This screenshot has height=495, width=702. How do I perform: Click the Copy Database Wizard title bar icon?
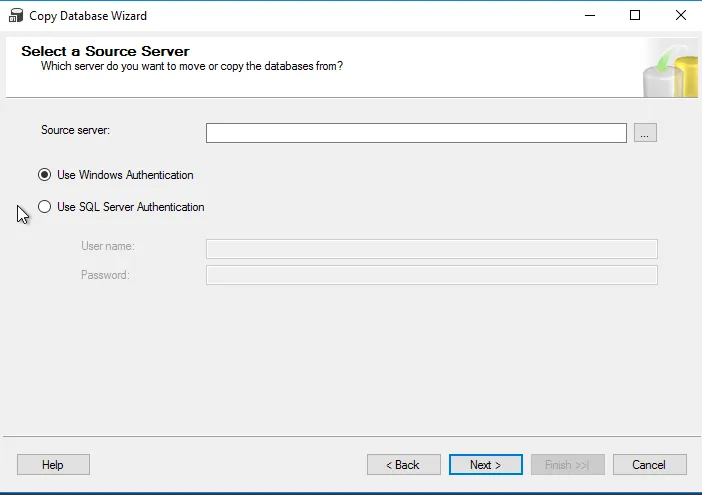click(x=15, y=16)
